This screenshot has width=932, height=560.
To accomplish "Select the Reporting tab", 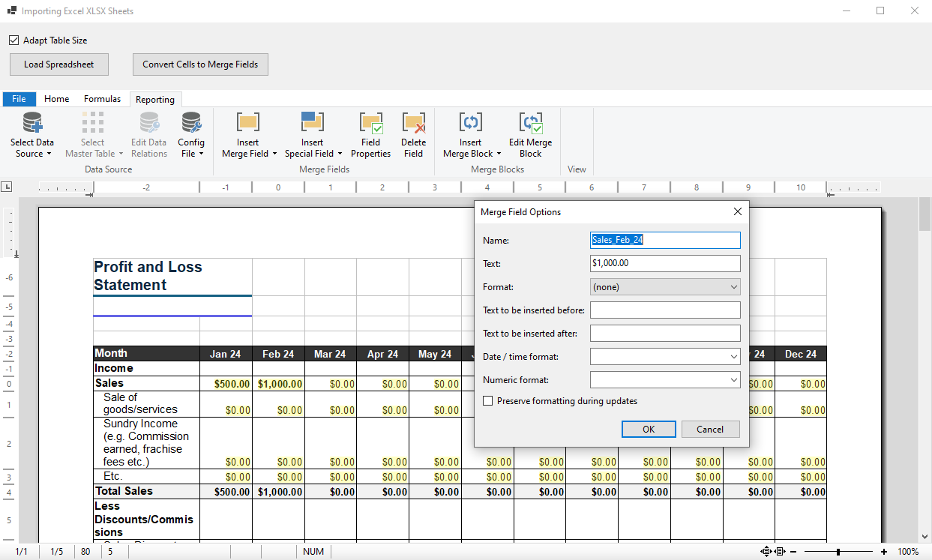I will click(155, 99).
